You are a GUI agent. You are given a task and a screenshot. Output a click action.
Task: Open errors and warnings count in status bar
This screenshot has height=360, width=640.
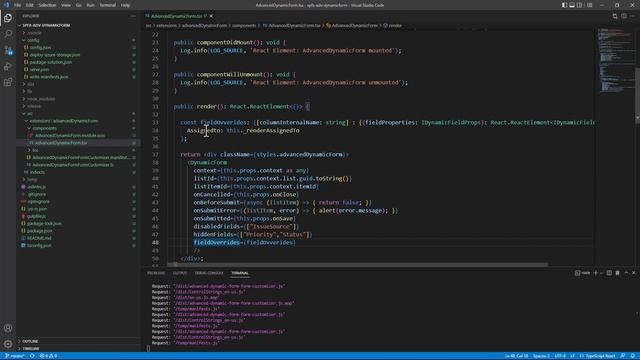[48, 356]
